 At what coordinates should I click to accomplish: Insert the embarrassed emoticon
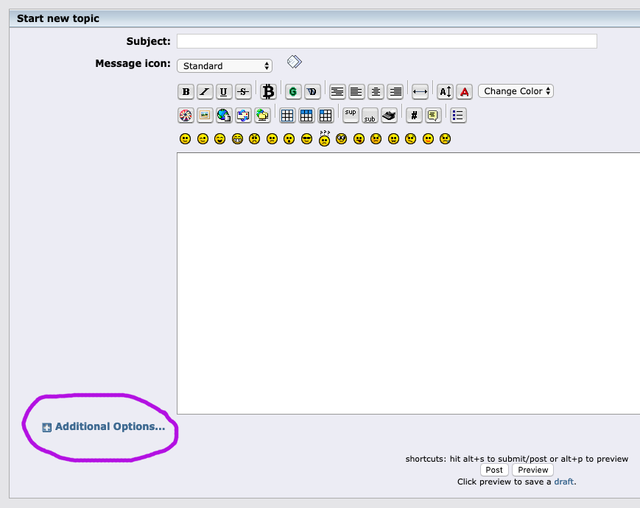click(x=376, y=139)
